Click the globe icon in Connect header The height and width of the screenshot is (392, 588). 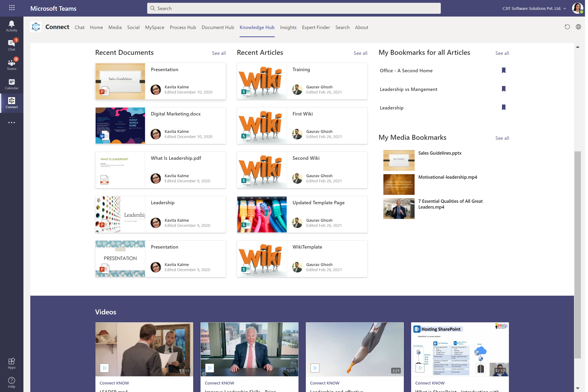578,27
